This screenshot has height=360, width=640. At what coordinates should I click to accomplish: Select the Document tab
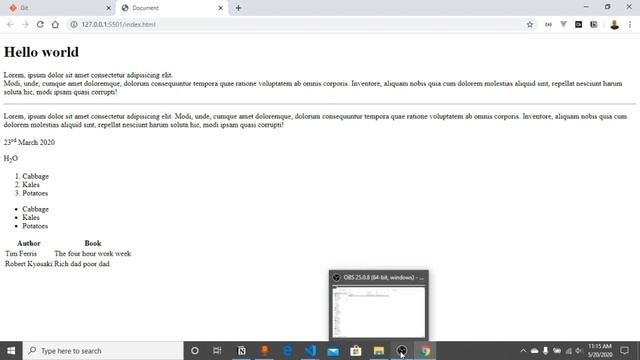coord(171,8)
